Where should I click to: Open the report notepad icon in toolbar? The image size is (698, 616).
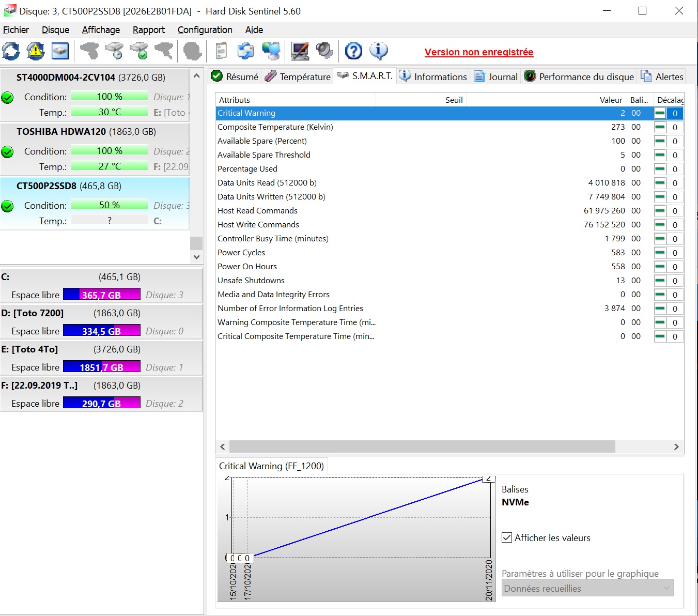coord(221,51)
